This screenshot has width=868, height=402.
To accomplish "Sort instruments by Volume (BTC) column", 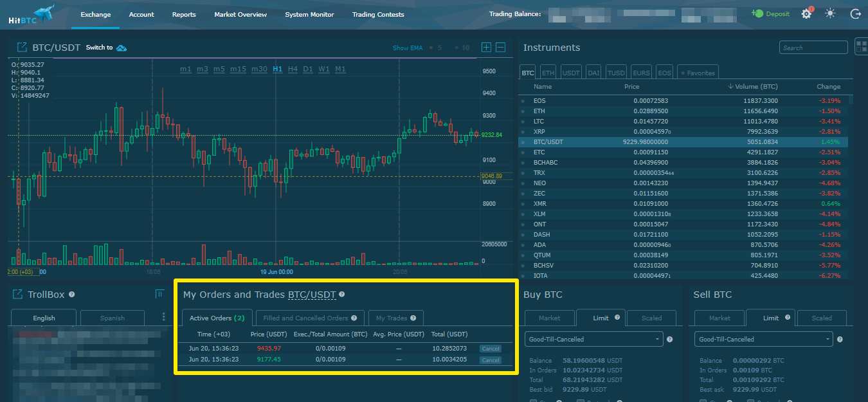I will pyautogui.click(x=752, y=86).
